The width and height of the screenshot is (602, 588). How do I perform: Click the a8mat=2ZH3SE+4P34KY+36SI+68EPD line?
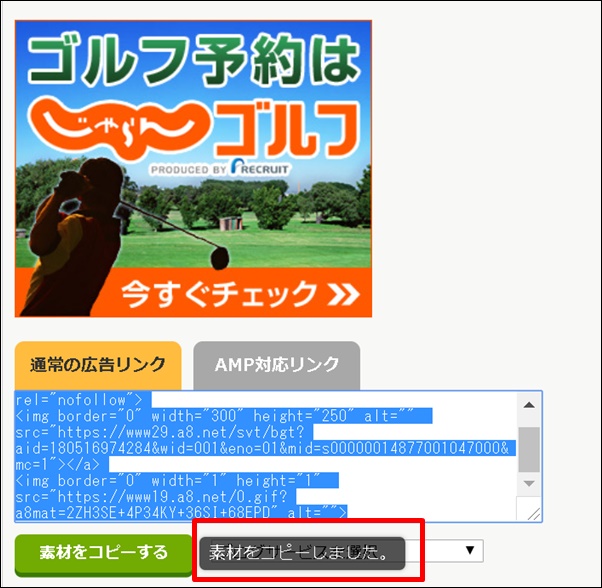181,512
